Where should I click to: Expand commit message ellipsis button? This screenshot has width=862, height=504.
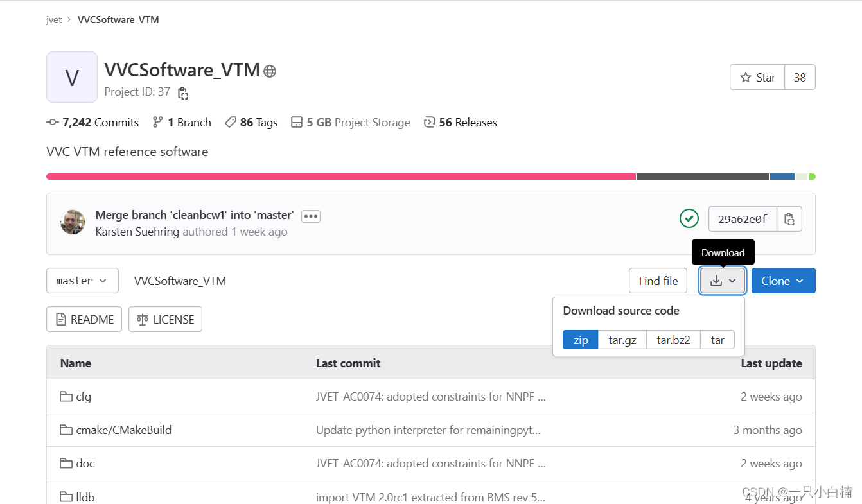pyautogui.click(x=311, y=216)
